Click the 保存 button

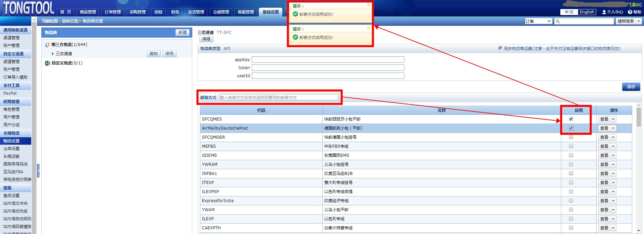[631, 87]
